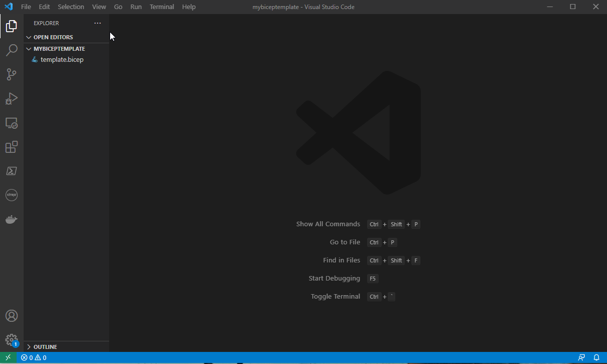
Task: Open the Terminal menu
Action: pos(162,7)
